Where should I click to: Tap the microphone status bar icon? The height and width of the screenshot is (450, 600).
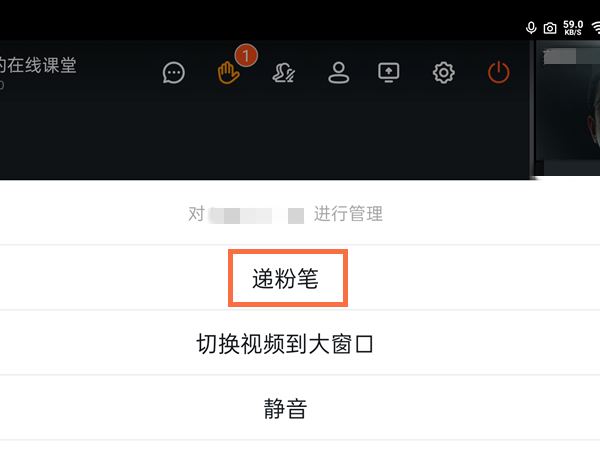531,28
